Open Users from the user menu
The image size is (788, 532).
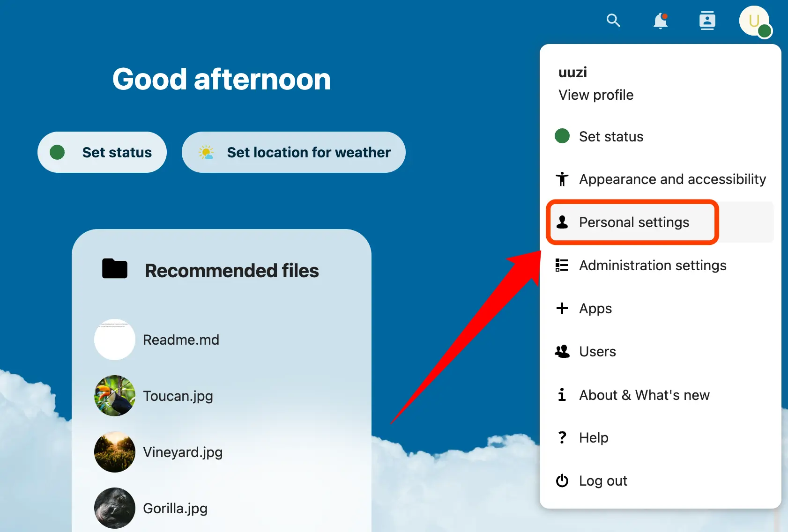pyautogui.click(x=597, y=352)
